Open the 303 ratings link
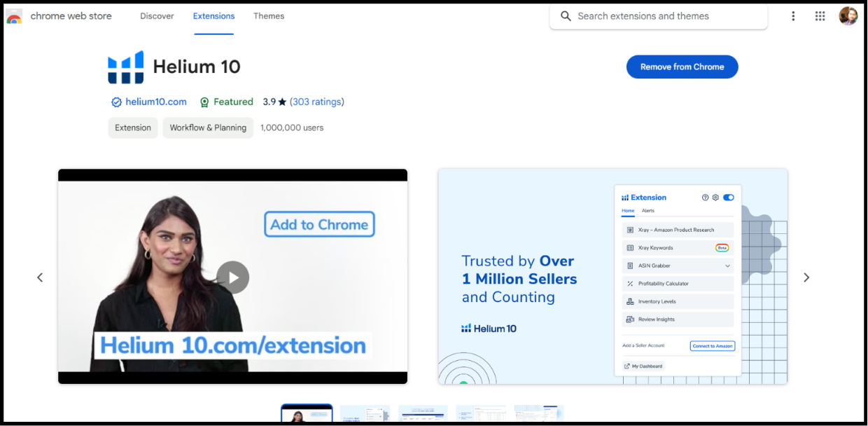 (316, 102)
